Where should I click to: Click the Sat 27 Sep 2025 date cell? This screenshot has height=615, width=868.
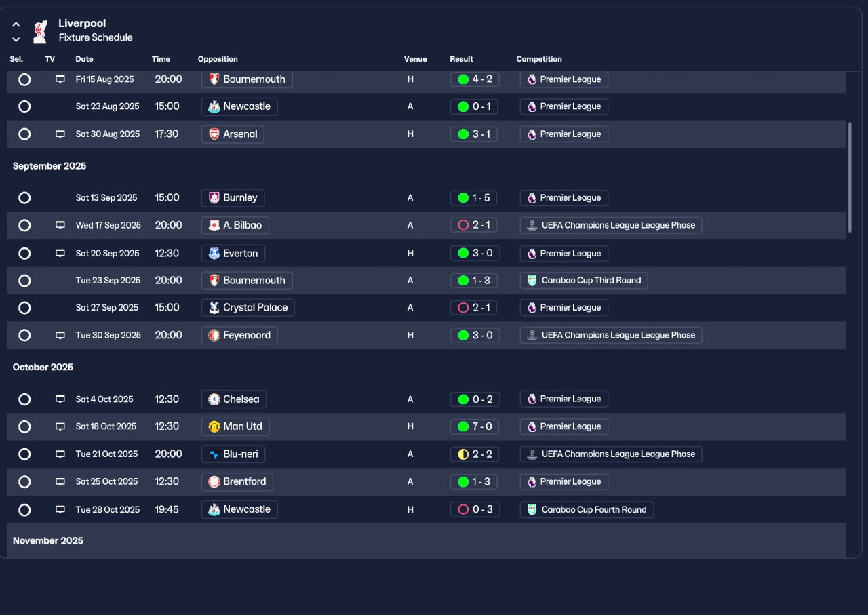(106, 308)
